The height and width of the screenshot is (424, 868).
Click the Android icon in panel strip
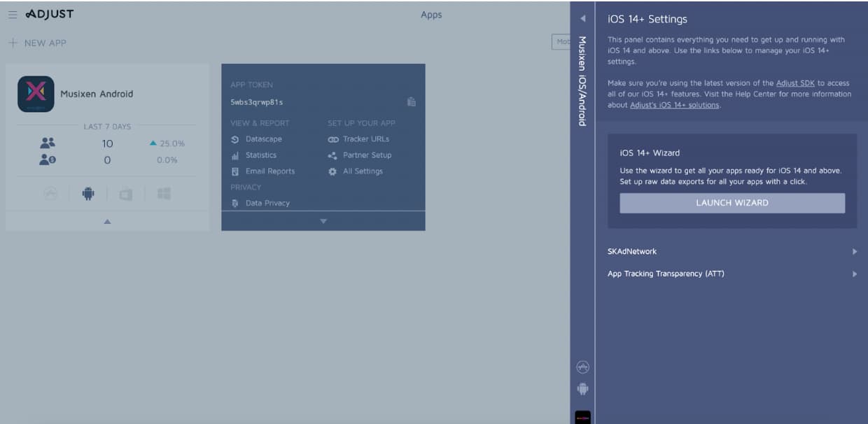(x=582, y=388)
